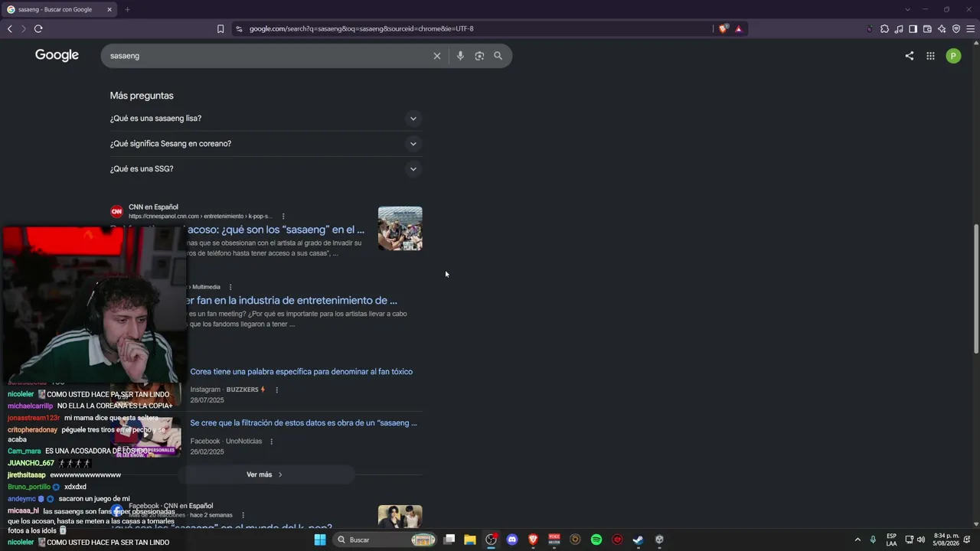
Task: Open Discord from the taskbar
Action: [x=512, y=540]
